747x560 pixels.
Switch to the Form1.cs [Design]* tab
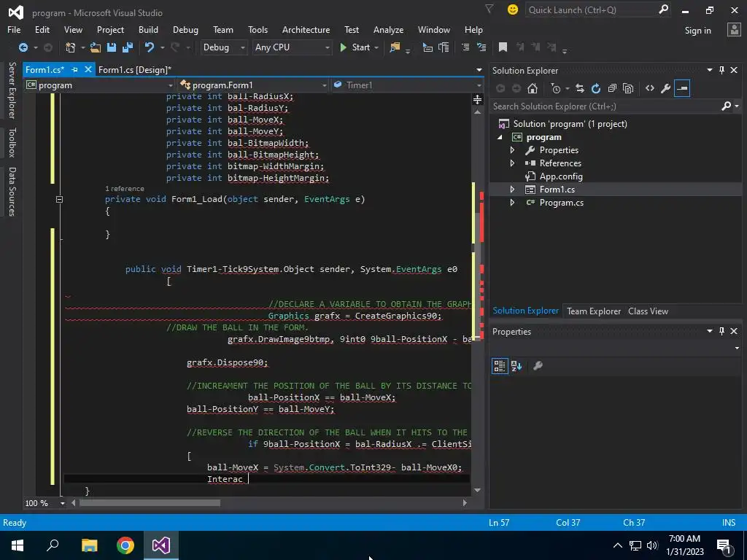click(x=135, y=69)
